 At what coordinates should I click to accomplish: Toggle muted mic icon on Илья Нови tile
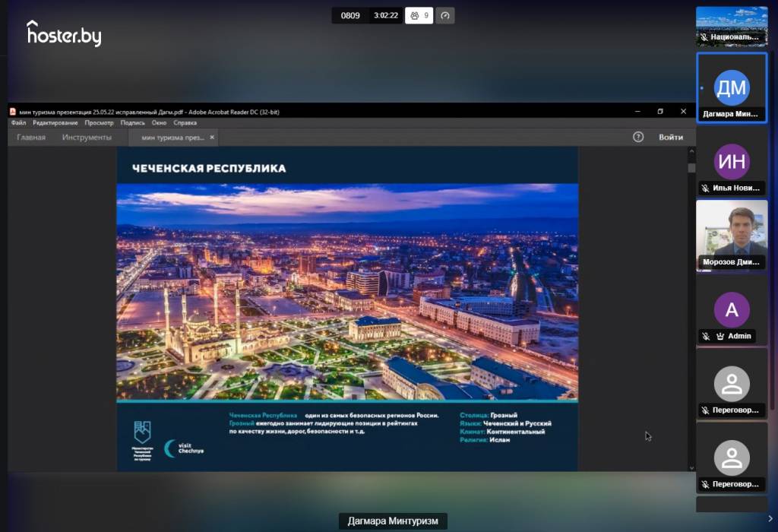coord(705,188)
